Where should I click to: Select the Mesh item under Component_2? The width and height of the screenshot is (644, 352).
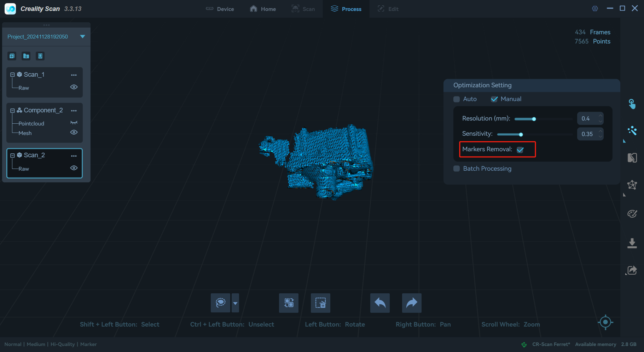click(x=25, y=133)
